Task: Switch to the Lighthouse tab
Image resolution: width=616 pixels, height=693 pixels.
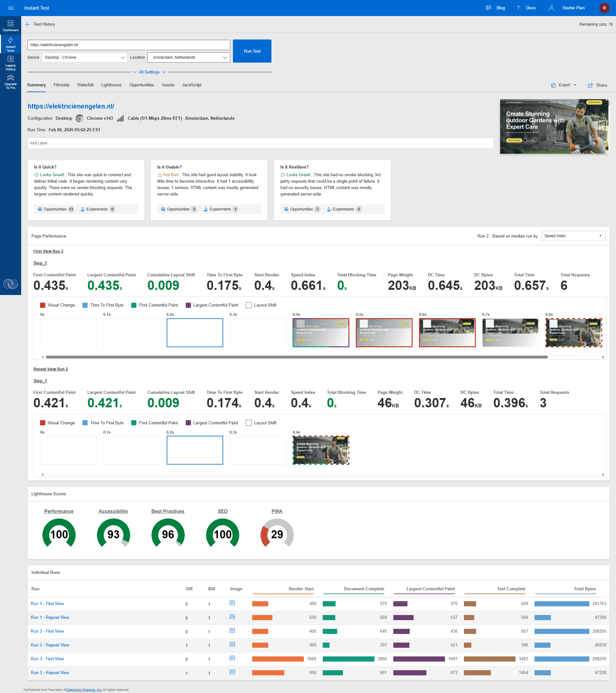Action: (x=111, y=85)
